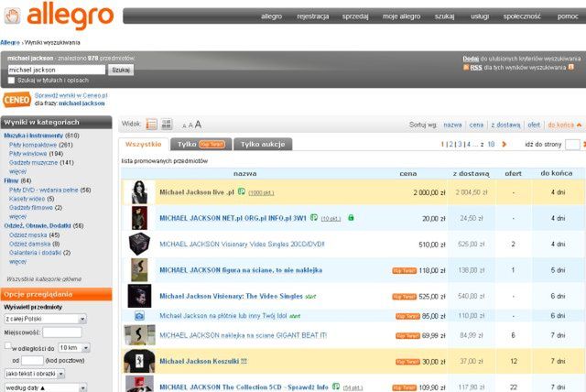Click 'więcej' under Filmy category

(17, 217)
